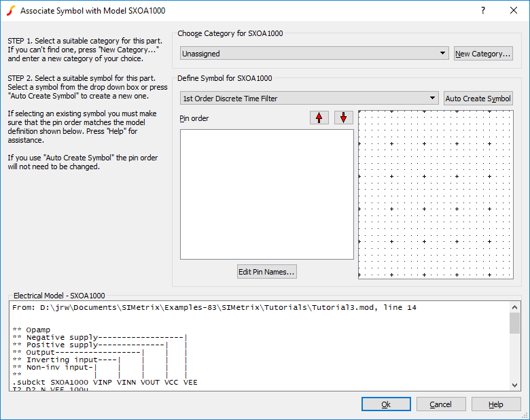Click the Auto Create Symbol button
This screenshot has height=420, width=530.
(x=478, y=99)
